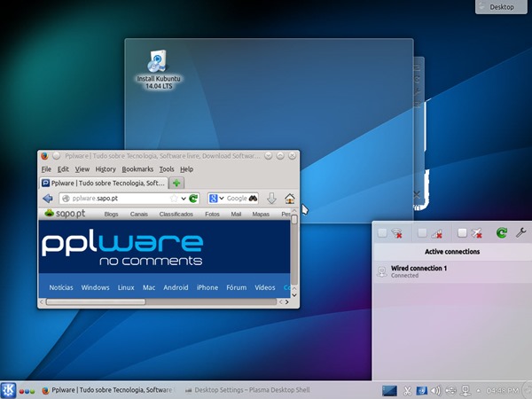Click the blue desktop pager icon in the tray
This screenshot has height=399, width=532.
click(x=389, y=391)
